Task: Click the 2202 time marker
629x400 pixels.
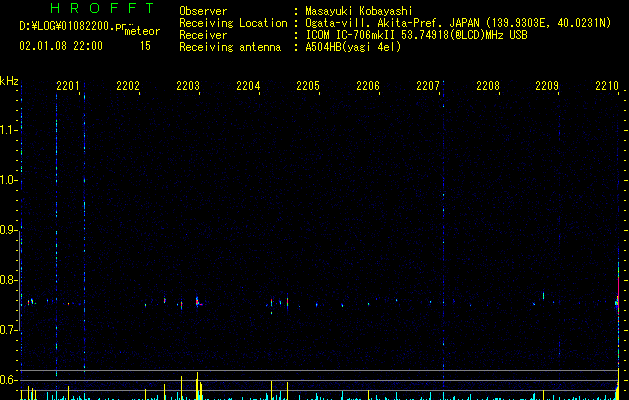Action: coord(128,85)
